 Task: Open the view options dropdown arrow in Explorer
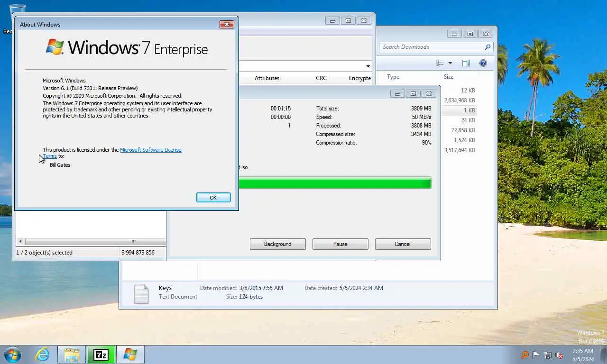click(450, 63)
